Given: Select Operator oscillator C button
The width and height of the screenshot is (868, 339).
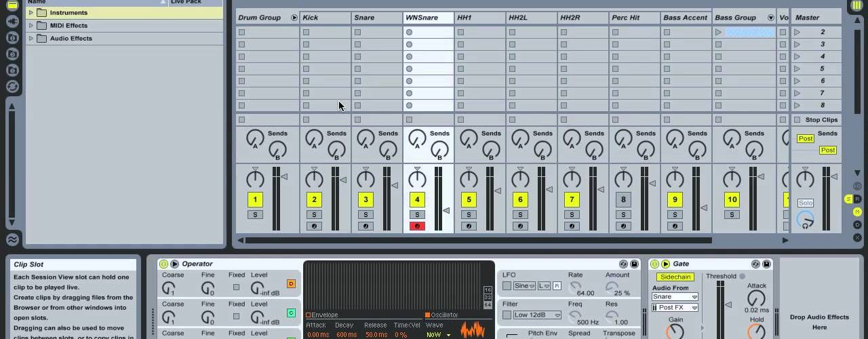Looking at the screenshot, I should coord(291,313).
